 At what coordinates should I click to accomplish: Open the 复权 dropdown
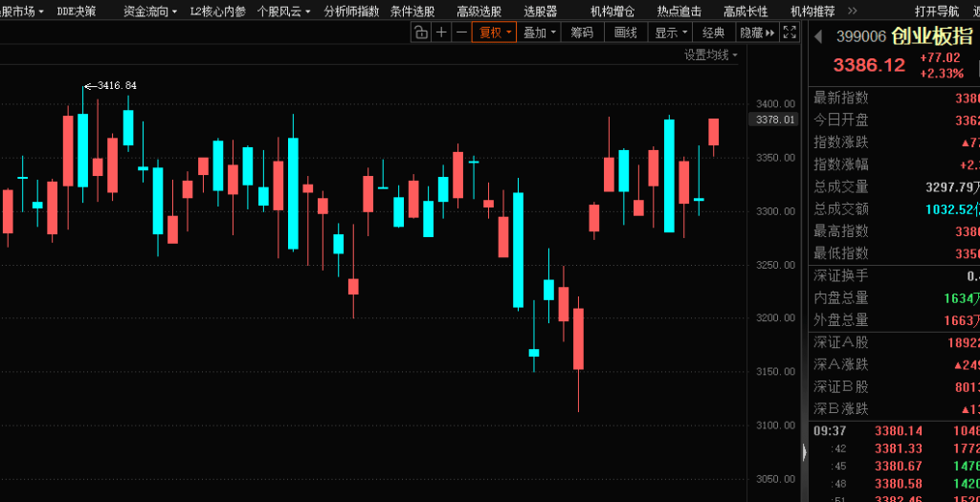(494, 33)
